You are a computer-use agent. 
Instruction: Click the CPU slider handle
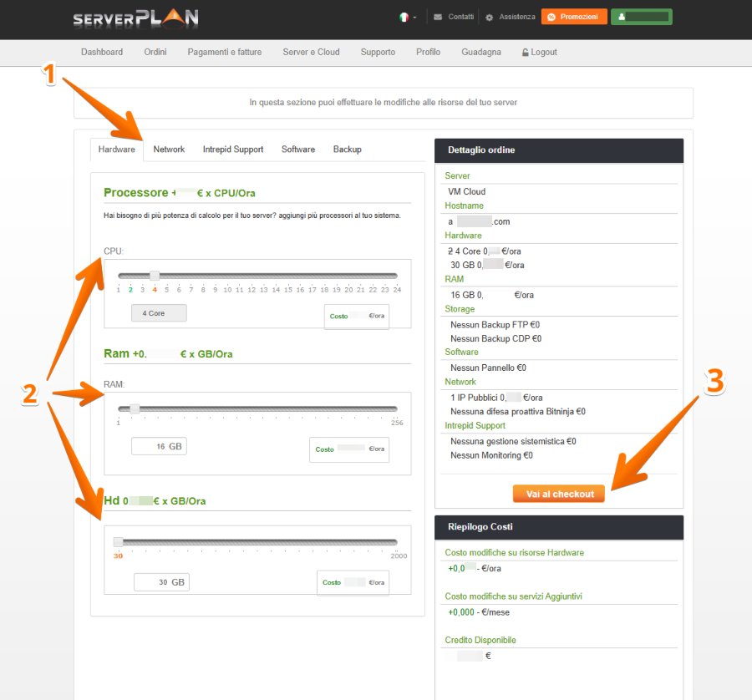(155, 276)
